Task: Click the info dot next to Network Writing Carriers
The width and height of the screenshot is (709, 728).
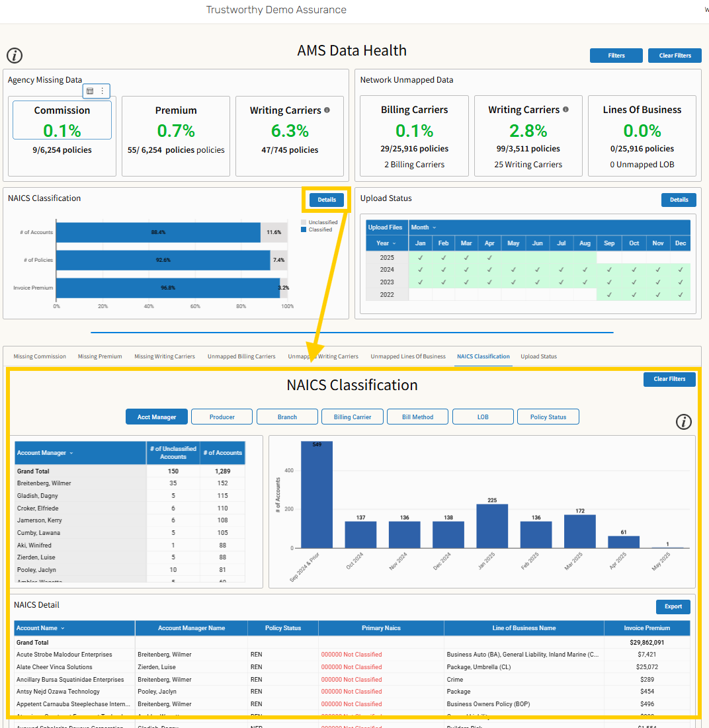Action: [x=565, y=110]
